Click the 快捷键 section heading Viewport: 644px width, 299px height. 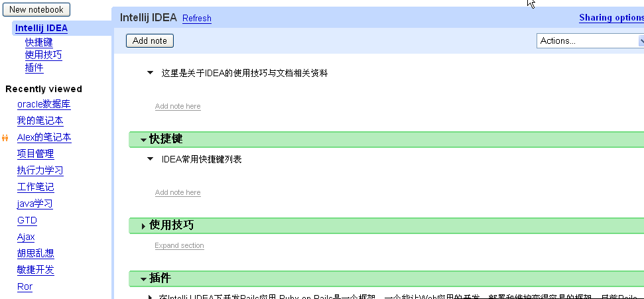166,139
